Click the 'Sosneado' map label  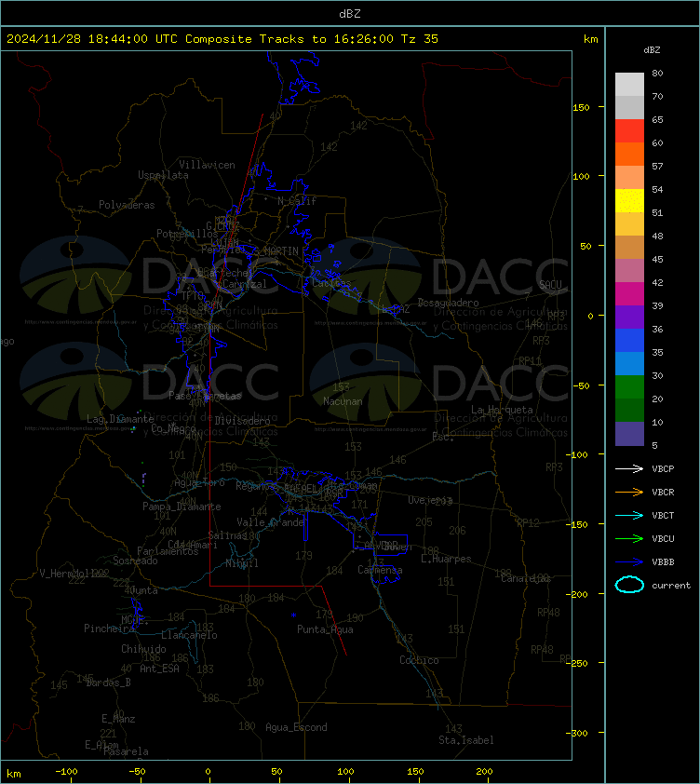click(x=135, y=561)
